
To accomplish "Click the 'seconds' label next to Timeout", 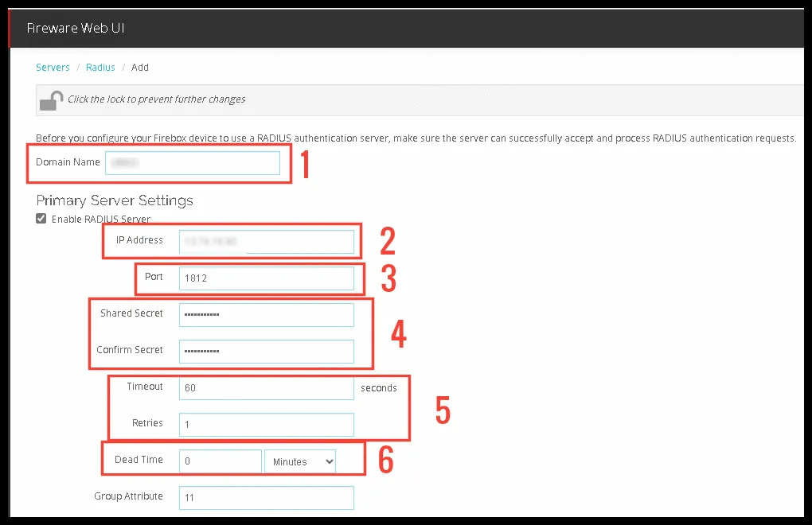I will pos(379,388).
